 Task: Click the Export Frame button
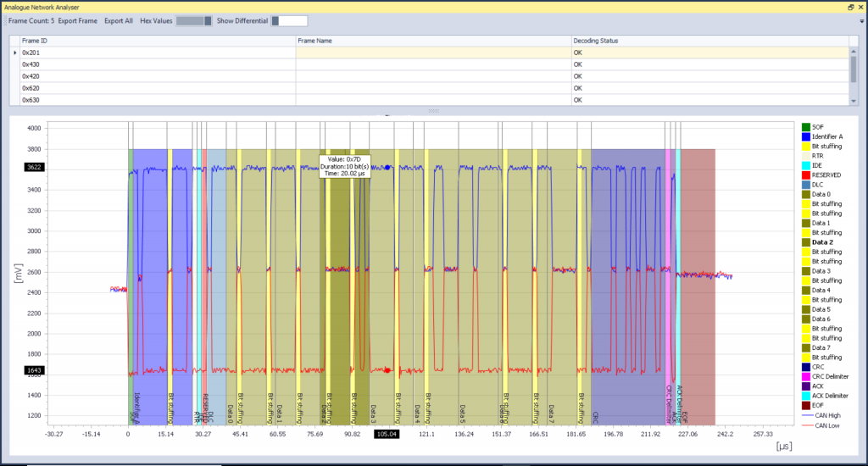click(x=77, y=20)
